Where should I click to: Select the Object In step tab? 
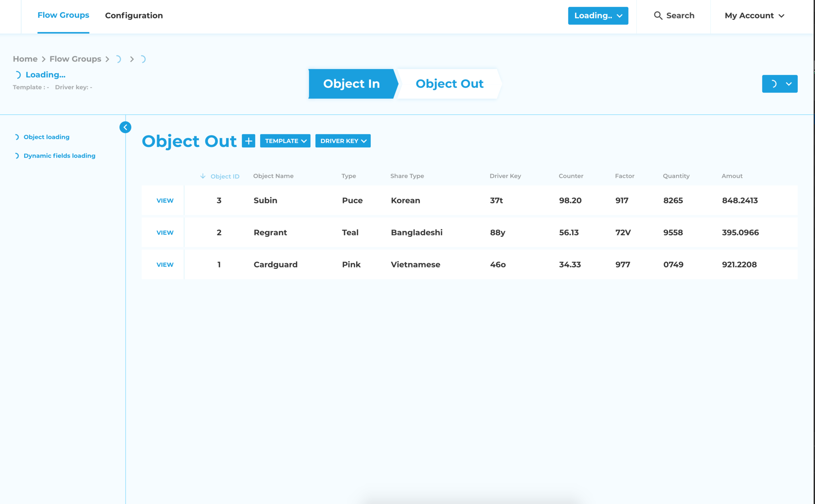click(351, 84)
